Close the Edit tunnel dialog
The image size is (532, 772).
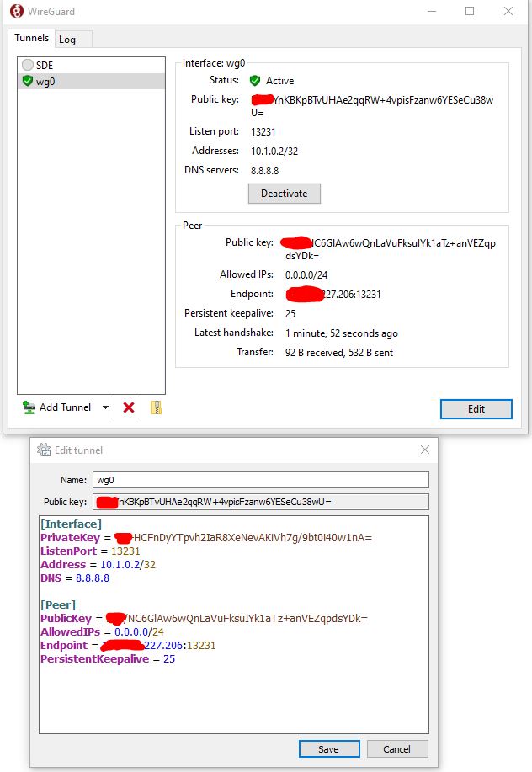[425, 450]
